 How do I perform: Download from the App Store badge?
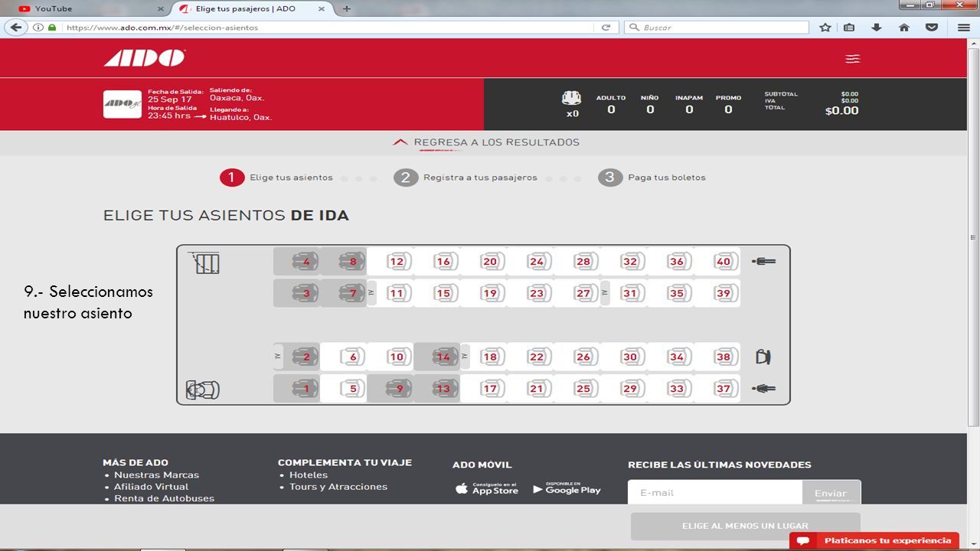coord(487,488)
